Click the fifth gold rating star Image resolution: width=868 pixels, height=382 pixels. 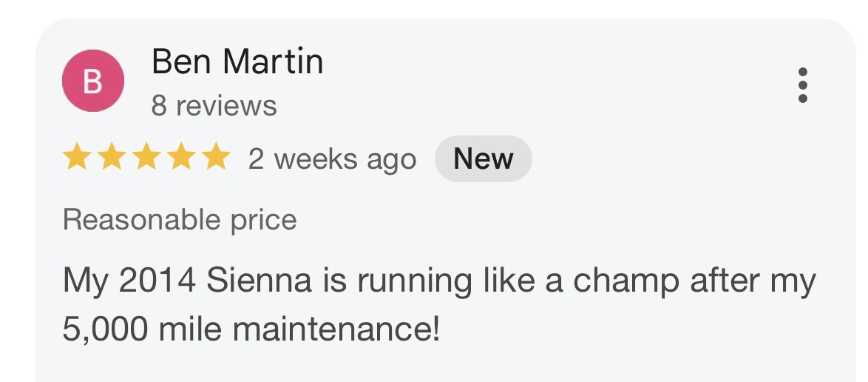(216, 158)
